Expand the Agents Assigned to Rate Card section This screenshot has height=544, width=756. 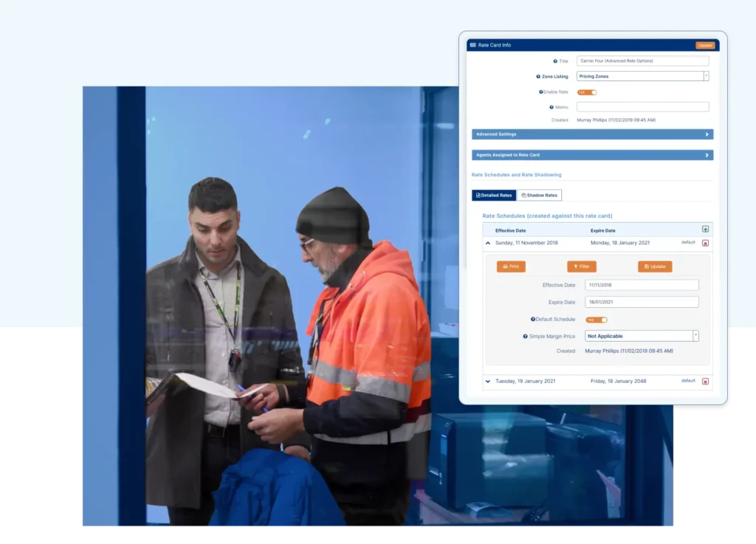click(592, 155)
